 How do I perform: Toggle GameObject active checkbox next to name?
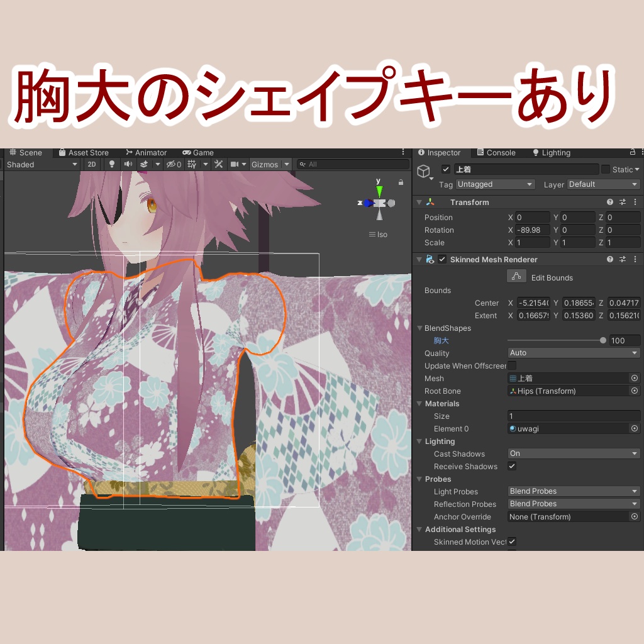coord(446,169)
